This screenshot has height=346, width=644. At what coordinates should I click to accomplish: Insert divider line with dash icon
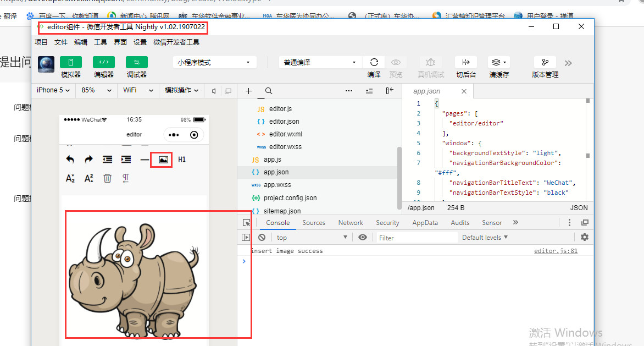[x=144, y=160]
